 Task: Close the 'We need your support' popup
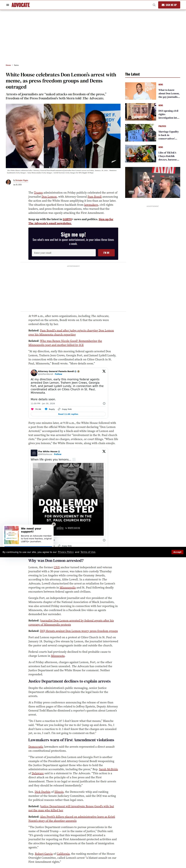[x=54, y=524]
